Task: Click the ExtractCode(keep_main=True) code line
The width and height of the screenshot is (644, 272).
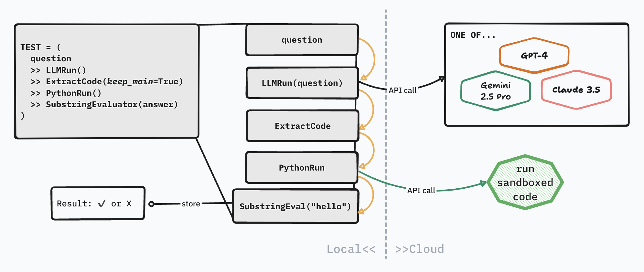Action: [x=107, y=81]
